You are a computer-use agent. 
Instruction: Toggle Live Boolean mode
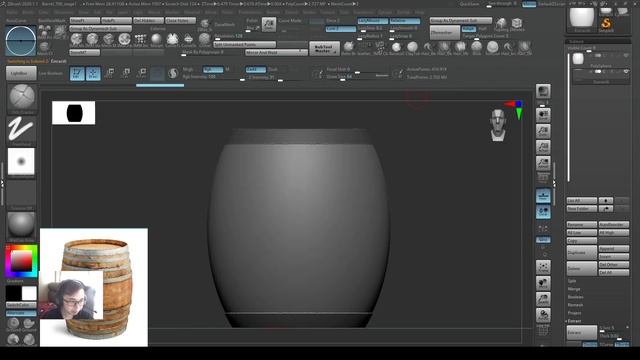(50, 73)
